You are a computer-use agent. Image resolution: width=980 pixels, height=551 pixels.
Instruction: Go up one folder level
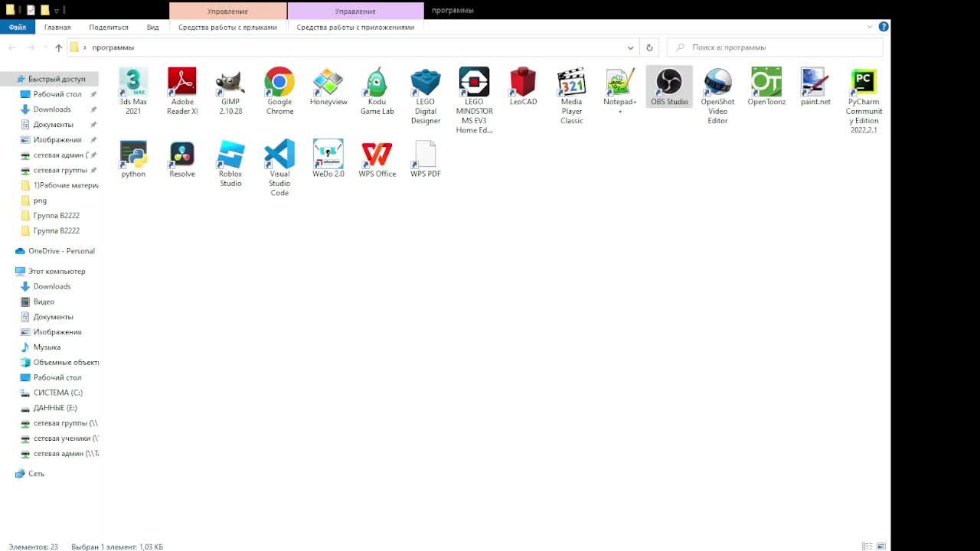(x=58, y=47)
